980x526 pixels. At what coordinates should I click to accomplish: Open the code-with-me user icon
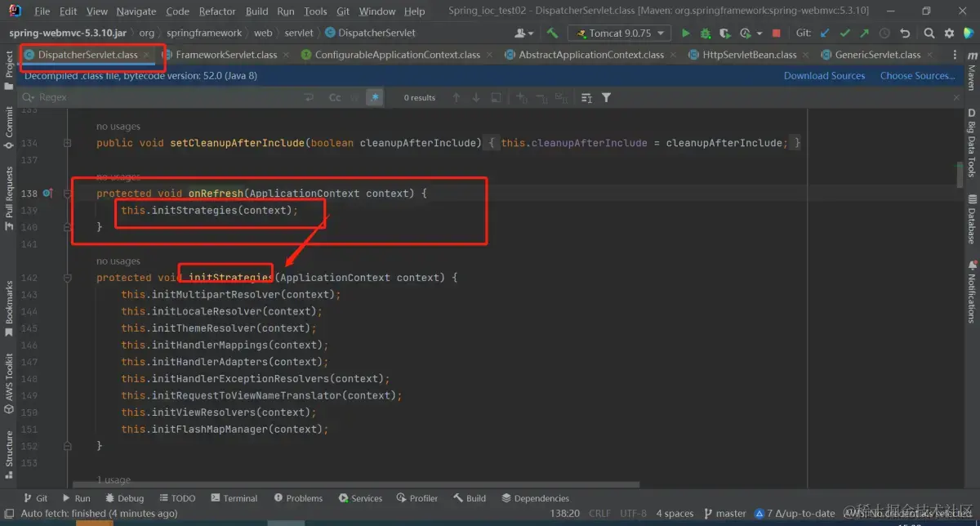(x=523, y=33)
